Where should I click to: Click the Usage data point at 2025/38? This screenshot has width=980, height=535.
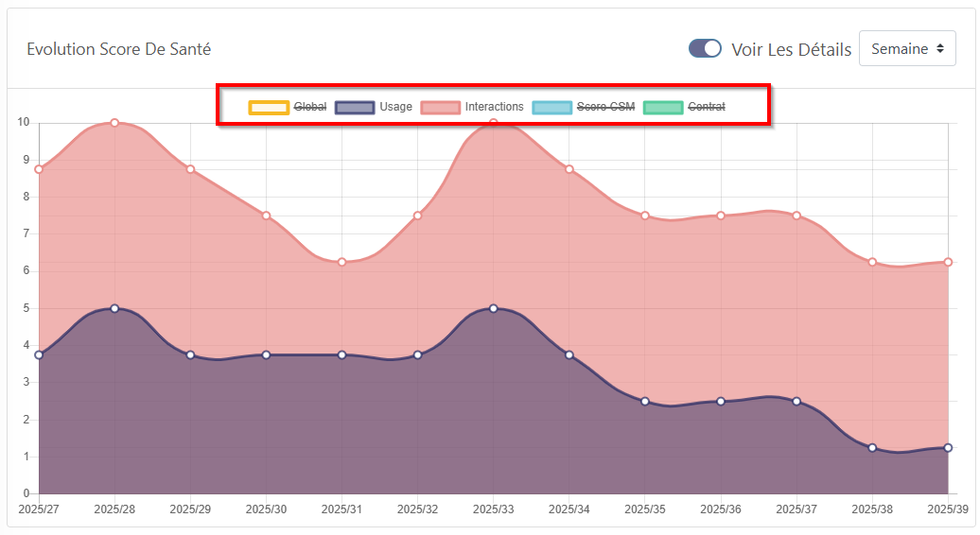872,448
